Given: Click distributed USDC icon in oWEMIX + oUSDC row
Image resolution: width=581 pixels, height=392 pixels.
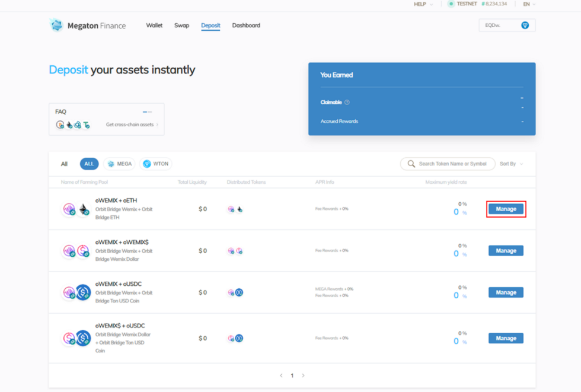Looking at the screenshot, I should 240,292.
